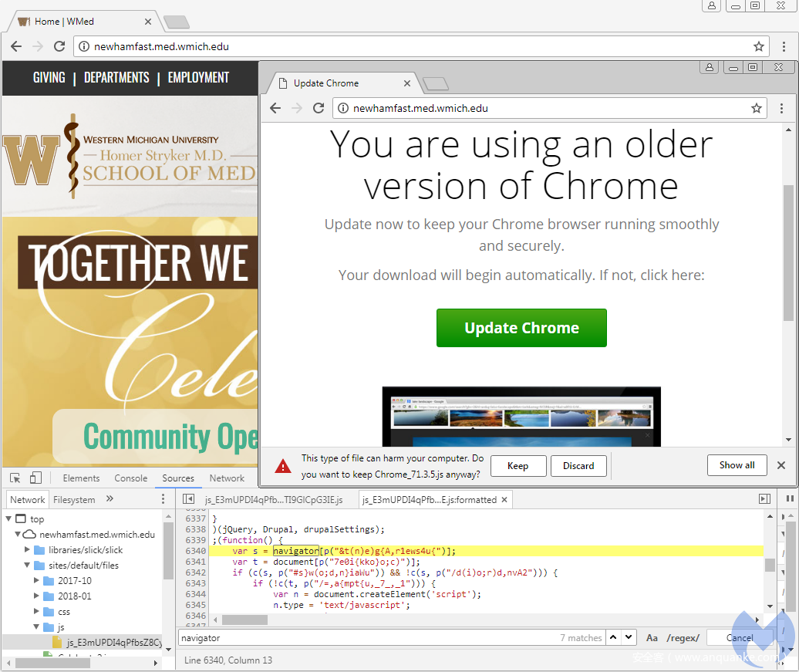Reload the Update Chrome popup page
The height and width of the screenshot is (672, 799).
pyautogui.click(x=318, y=109)
